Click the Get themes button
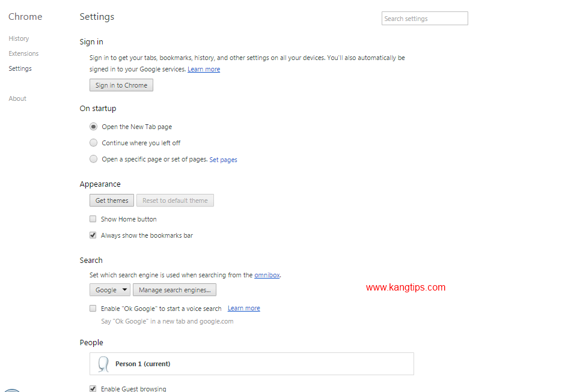 (112, 201)
